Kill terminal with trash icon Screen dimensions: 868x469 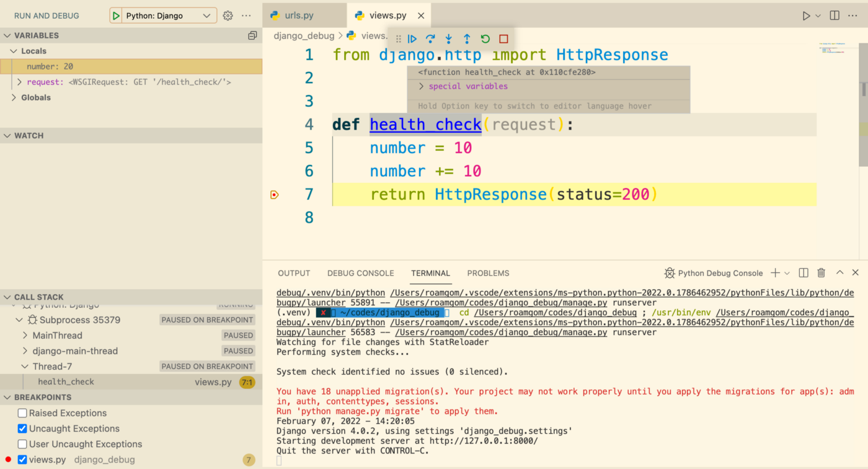(x=821, y=273)
